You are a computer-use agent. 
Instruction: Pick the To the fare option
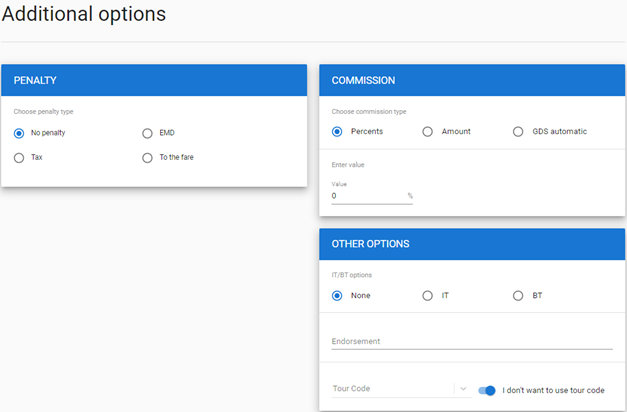[147, 158]
